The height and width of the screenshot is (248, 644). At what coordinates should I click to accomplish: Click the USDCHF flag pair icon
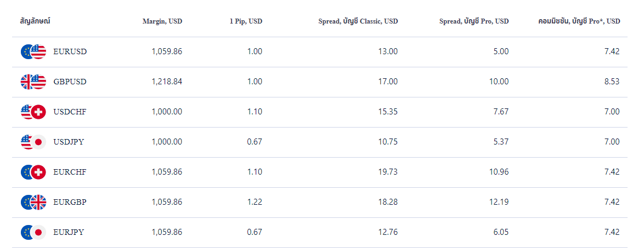click(33, 112)
